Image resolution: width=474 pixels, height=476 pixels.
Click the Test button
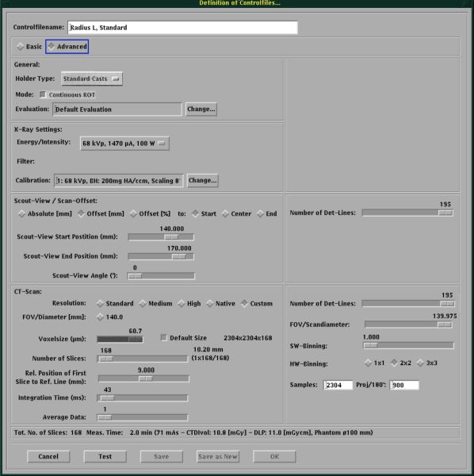point(105,457)
